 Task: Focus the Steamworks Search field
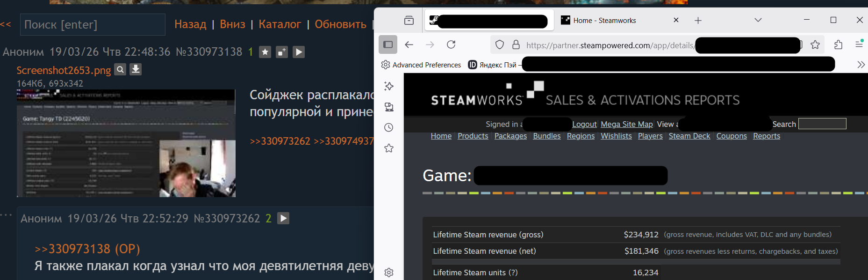(x=822, y=124)
